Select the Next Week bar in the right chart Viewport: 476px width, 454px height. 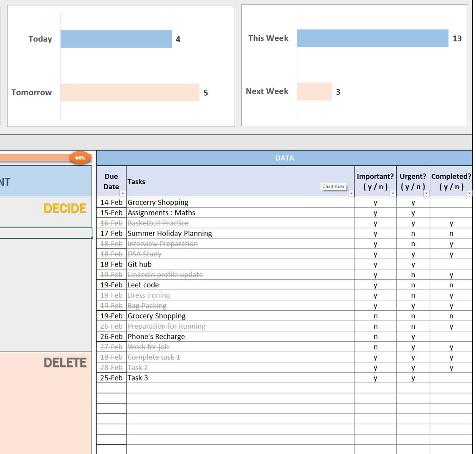315,91
